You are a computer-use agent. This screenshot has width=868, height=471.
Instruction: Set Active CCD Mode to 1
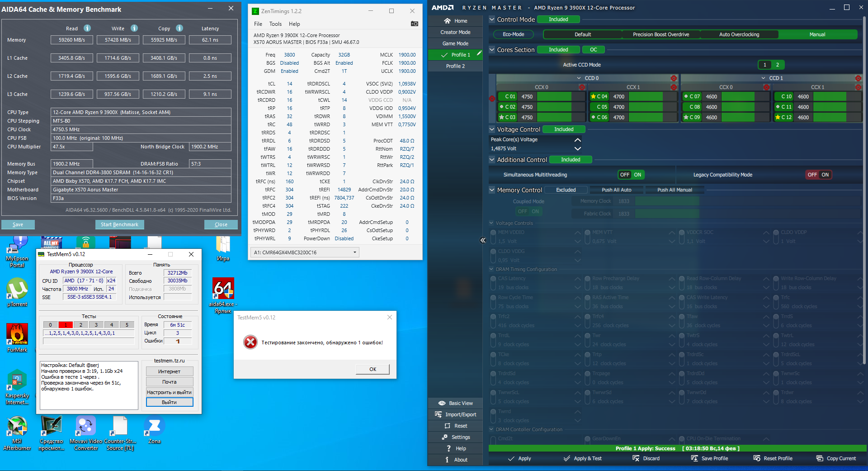point(765,65)
